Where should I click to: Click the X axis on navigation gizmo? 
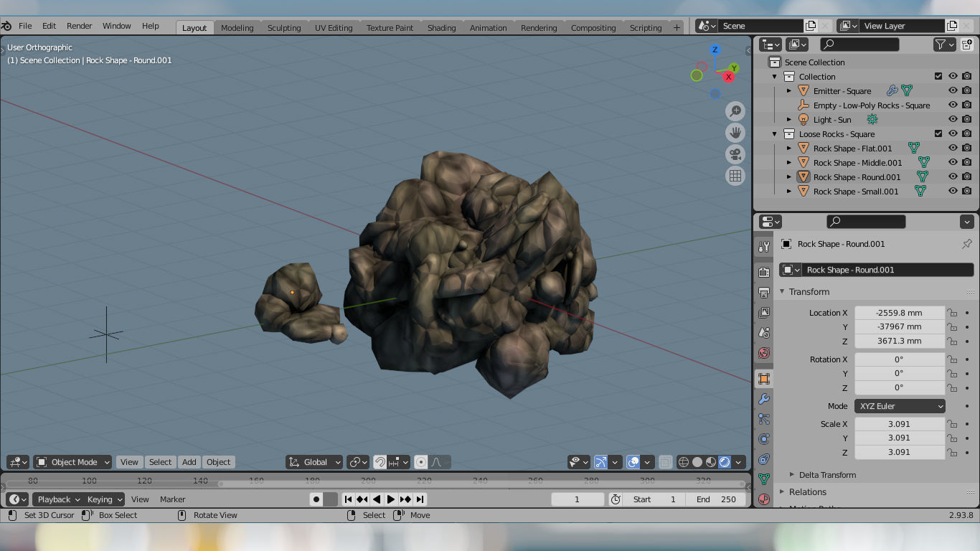729,77
